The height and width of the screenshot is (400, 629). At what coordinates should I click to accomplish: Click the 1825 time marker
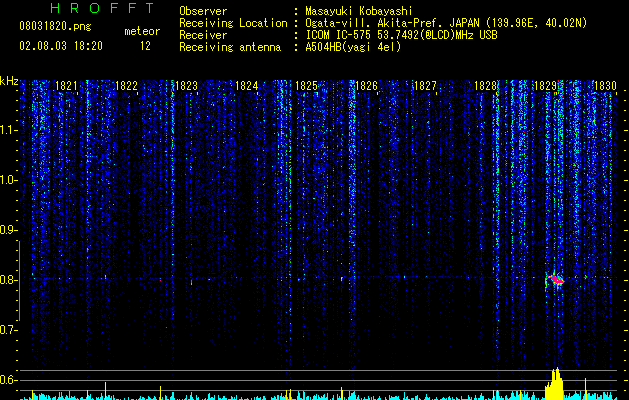[306, 86]
